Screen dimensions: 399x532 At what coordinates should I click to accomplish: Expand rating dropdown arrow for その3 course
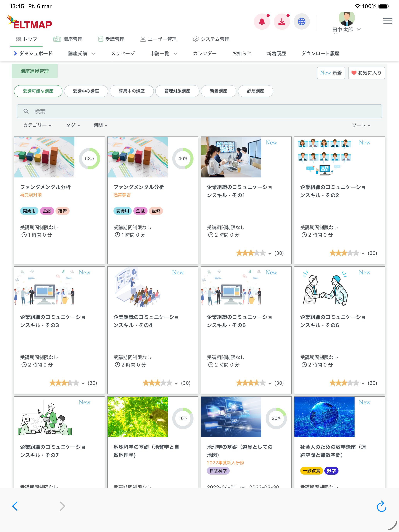pyautogui.click(x=83, y=384)
